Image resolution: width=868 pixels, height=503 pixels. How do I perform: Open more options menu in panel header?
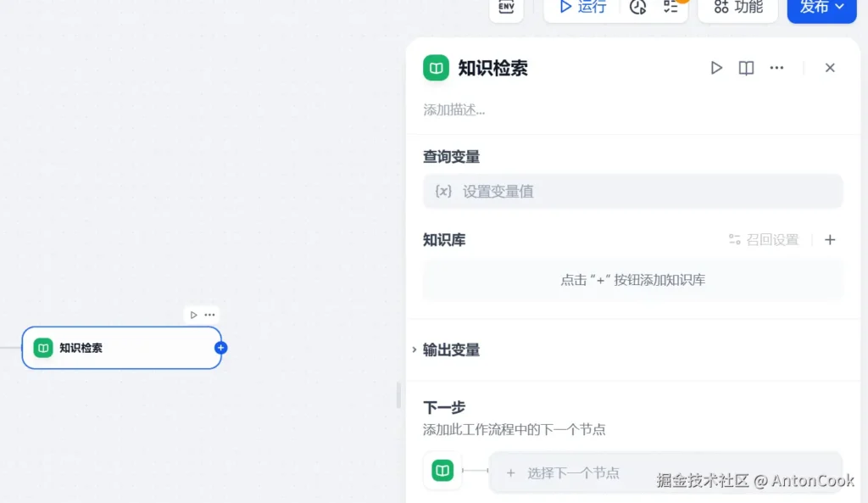(x=776, y=68)
